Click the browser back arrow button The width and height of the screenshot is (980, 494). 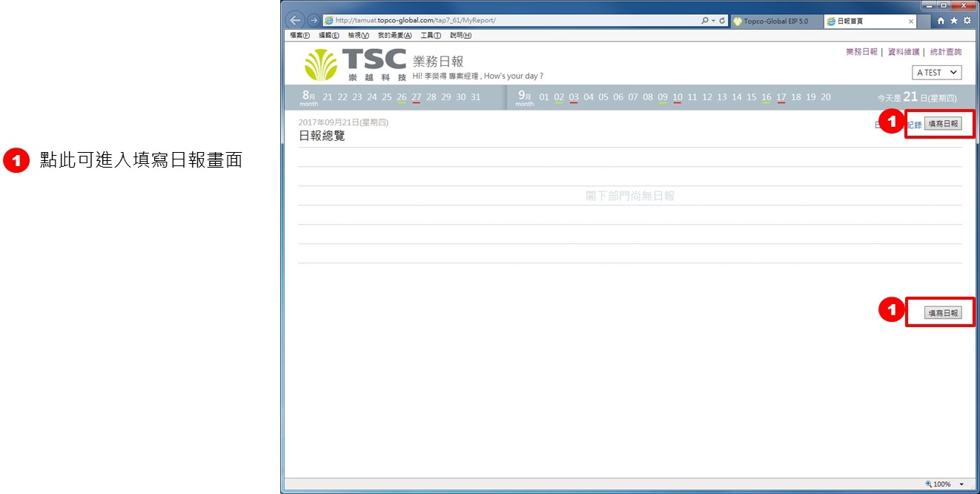tap(295, 21)
